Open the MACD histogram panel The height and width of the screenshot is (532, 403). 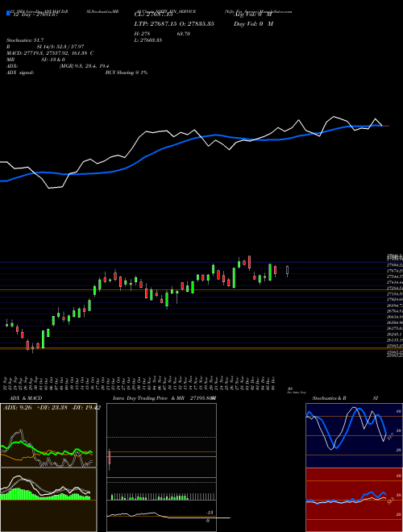48,500
